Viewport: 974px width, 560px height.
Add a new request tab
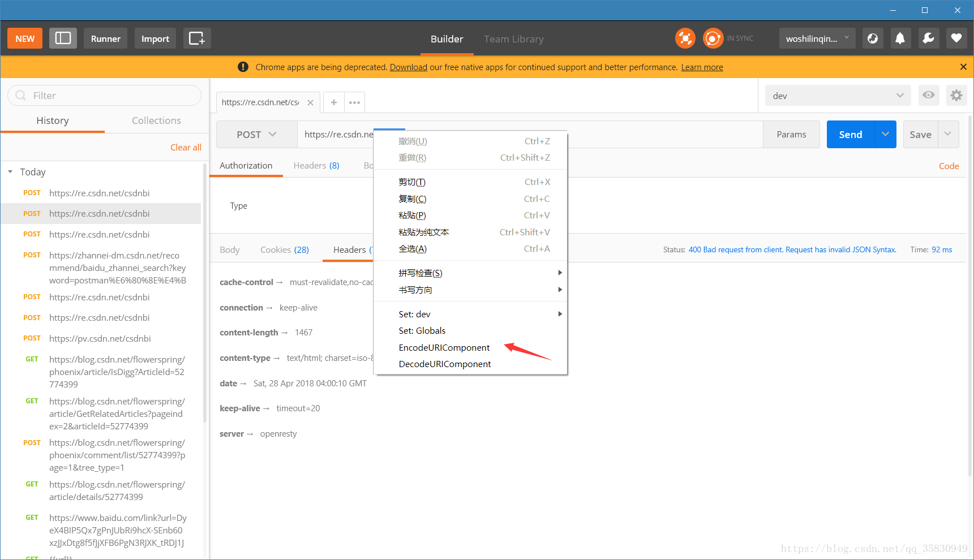pyautogui.click(x=334, y=102)
